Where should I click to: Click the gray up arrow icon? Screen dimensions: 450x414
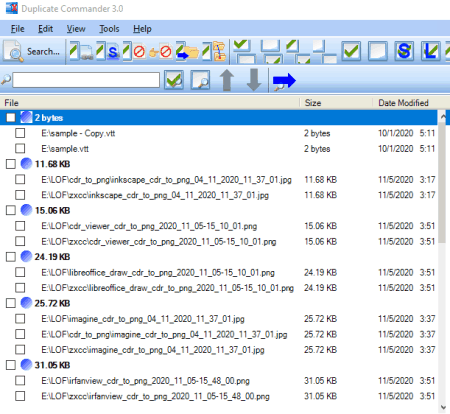click(x=227, y=80)
